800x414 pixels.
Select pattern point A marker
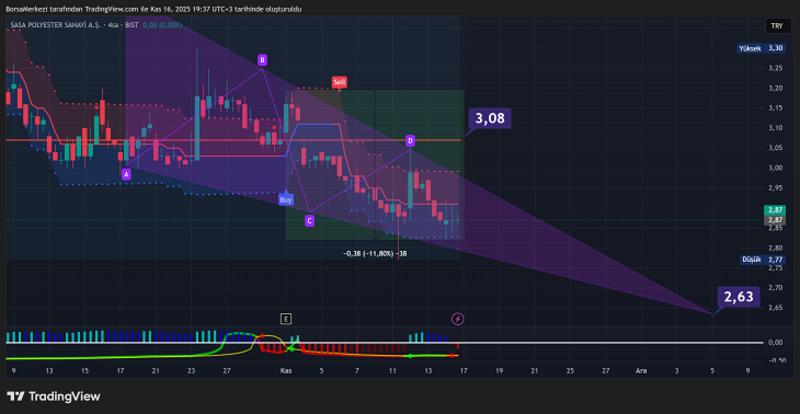point(126,173)
